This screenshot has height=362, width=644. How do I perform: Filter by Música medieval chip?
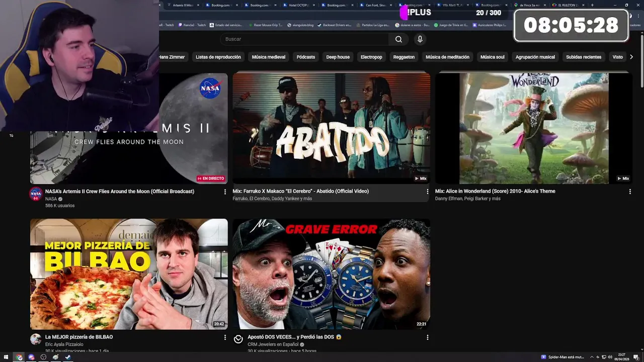pyautogui.click(x=269, y=57)
